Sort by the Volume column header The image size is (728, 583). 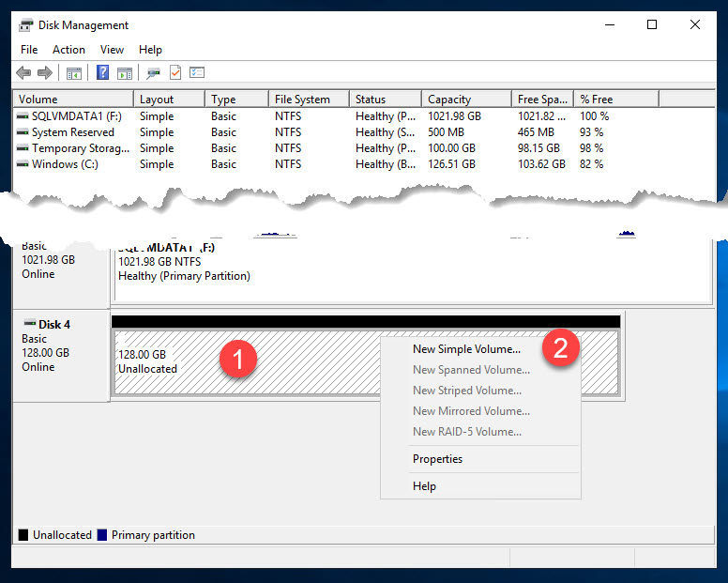tap(73, 100)
